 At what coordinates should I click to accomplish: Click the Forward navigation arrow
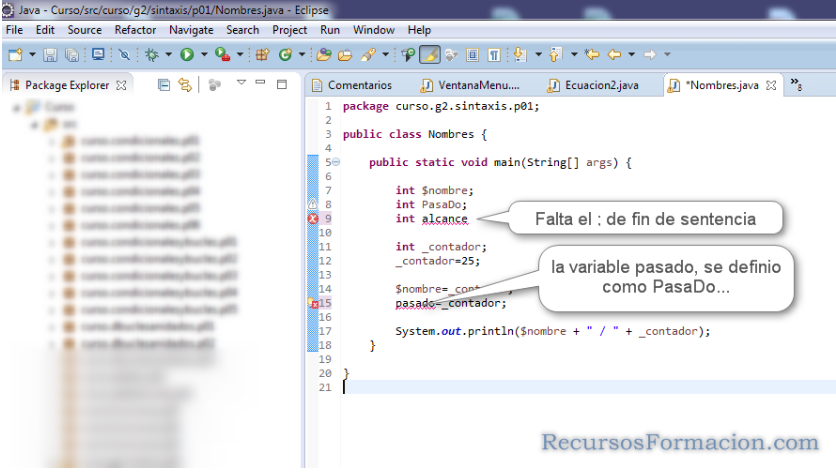(649, 54)
